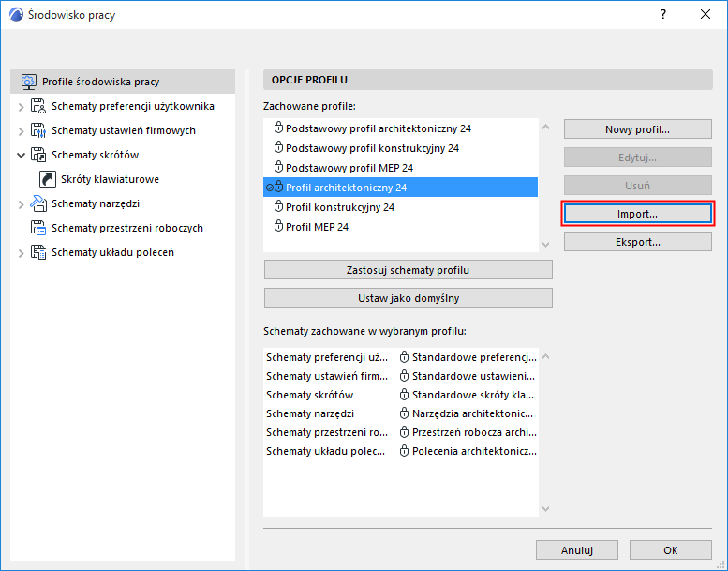Select Podstawowy profil MEP 24 profile
The height and width of the screenshot is (571, 728).
(x=400, y=168)
